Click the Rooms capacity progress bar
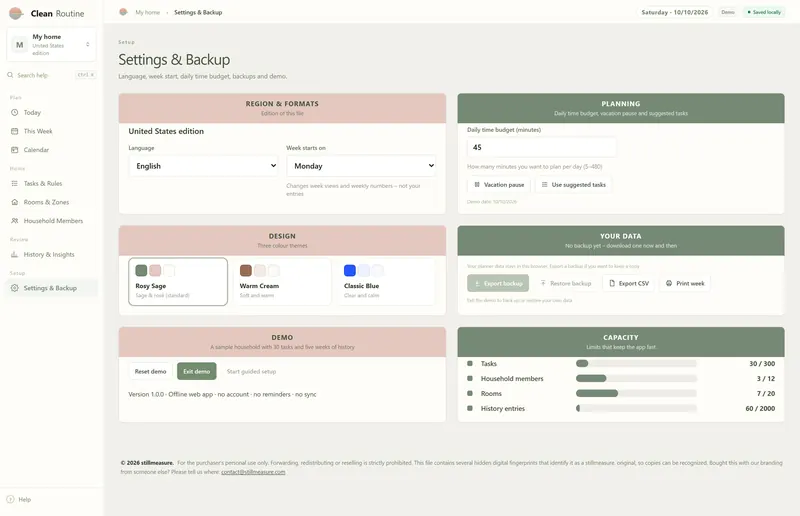The width and height of the screenshot is (800, 516). 636,394
